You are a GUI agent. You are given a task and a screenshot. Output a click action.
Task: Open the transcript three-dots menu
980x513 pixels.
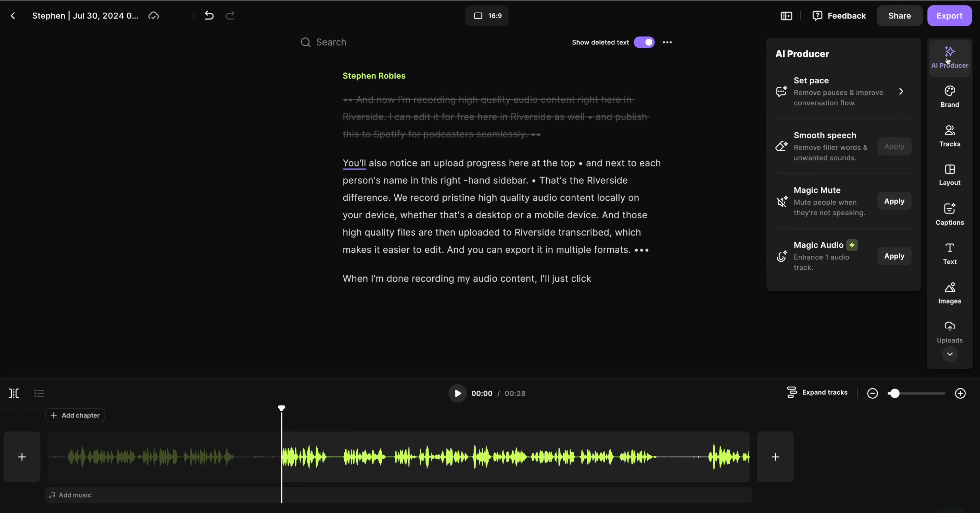click(x=667, y=42)
